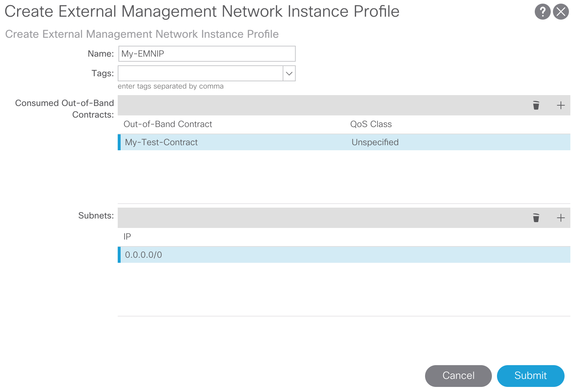Click the blank area under the 0.0.0.0/0 row
Viewport: 574px width, 392px height.
[344, 289]
